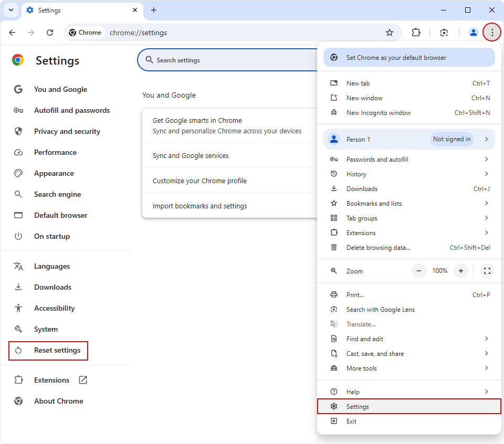Close the Settings tab
Image resolution: width=504 pixels, height=444 pixels.
tap(135, 10)
